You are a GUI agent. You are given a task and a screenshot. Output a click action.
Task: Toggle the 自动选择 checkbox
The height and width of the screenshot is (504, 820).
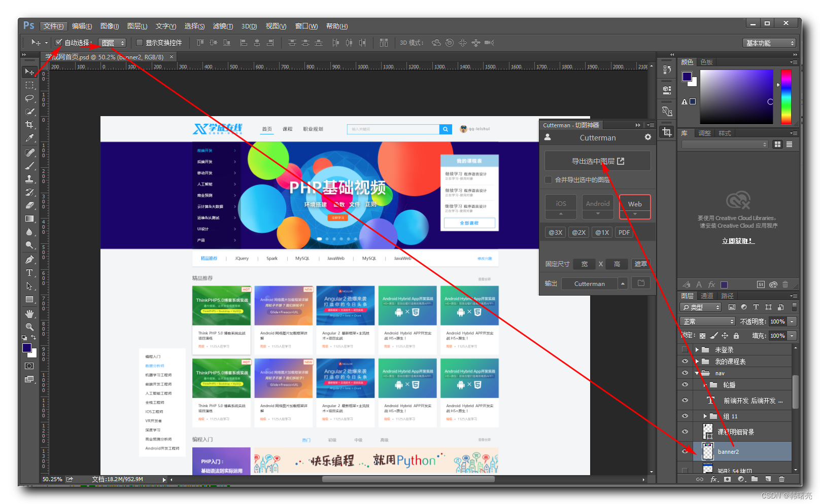59,42
